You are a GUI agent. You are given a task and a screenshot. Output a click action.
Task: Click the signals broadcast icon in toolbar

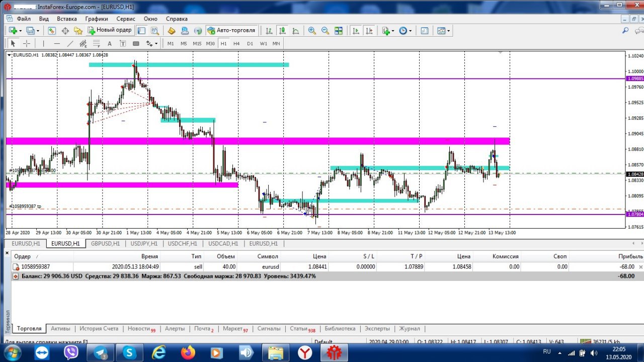[x=198, y=30]
